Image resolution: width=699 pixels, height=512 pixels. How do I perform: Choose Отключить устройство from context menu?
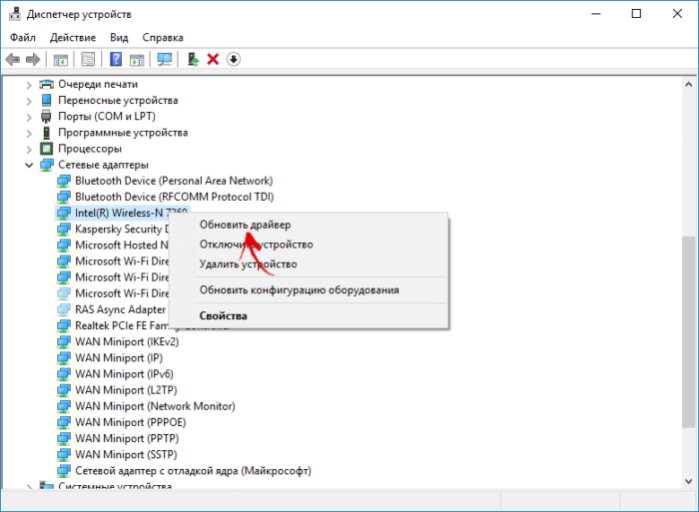308,244
